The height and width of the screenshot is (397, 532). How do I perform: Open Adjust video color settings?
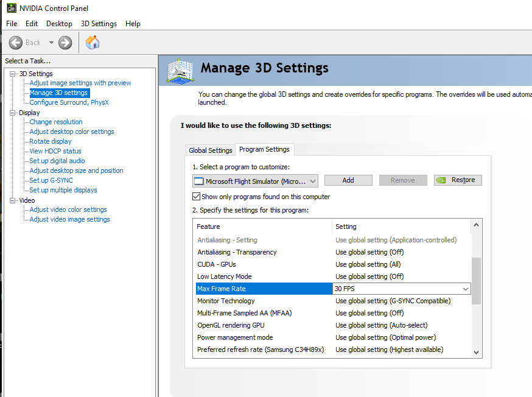coord(68,209)
